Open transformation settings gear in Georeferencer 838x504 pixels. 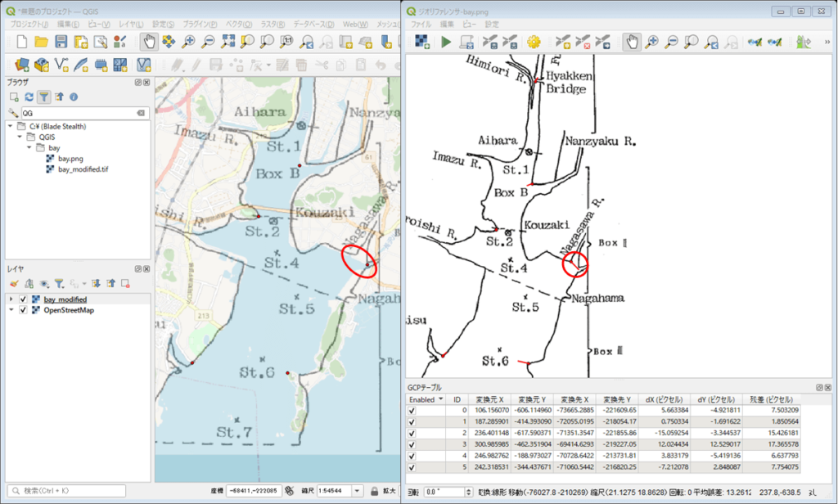(x=534, y=41)
